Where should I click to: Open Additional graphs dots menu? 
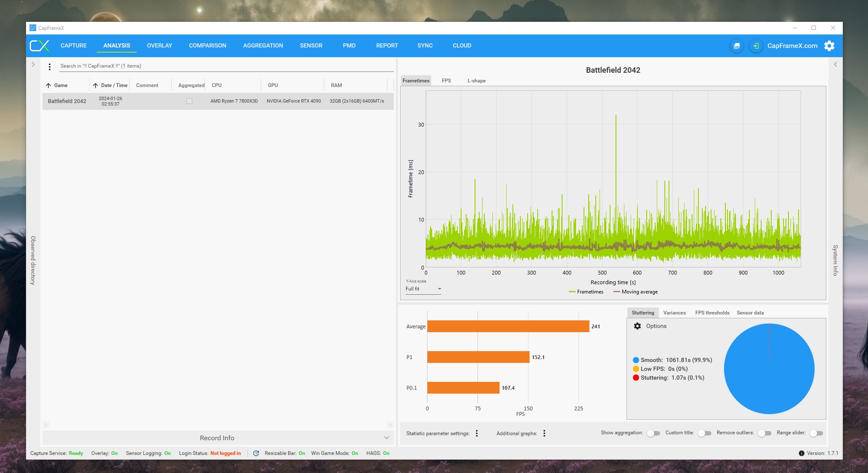(x=544, y=433)
